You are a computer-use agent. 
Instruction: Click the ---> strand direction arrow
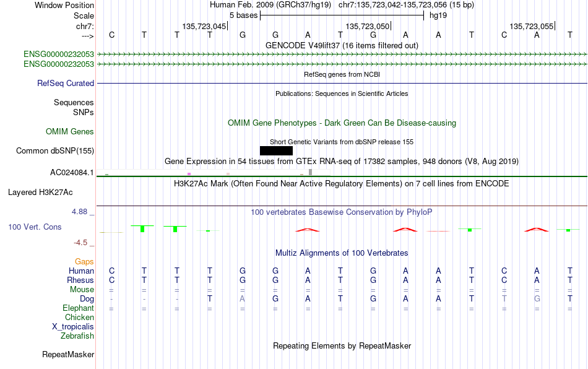point(88,36)
